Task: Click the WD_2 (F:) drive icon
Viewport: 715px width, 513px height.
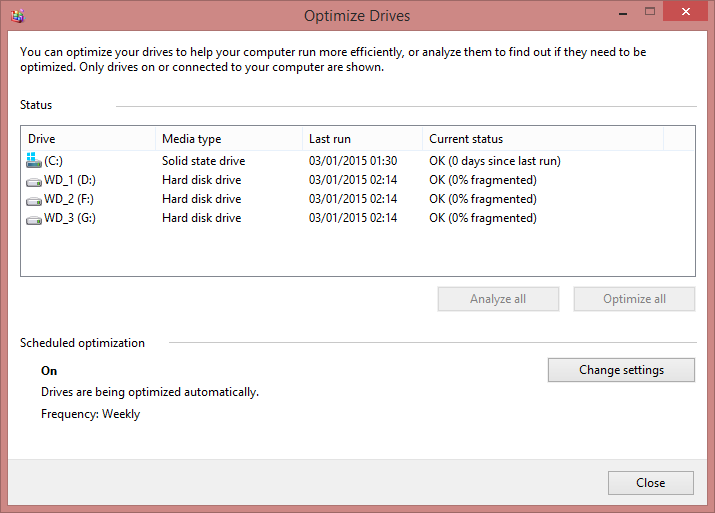Action: (x=35, y=199)
